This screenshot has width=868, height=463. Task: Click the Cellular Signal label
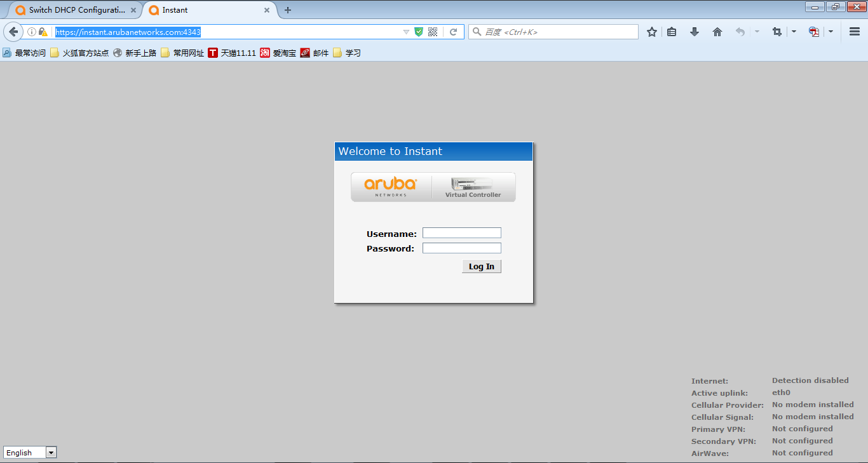point(722,417)
